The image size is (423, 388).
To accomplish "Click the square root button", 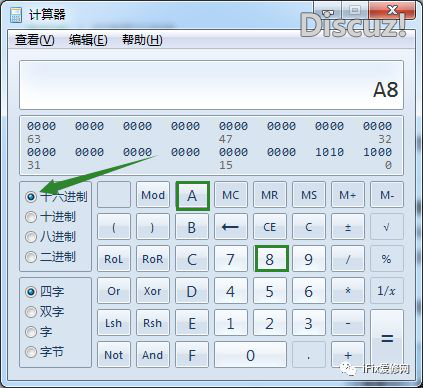I will pyautogui.click(x=387, y=227).
